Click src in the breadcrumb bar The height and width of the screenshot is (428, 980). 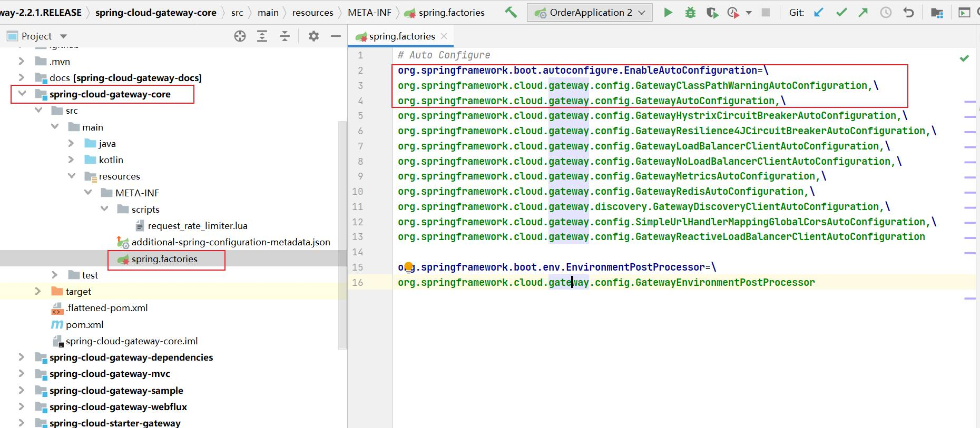point(237,13)
